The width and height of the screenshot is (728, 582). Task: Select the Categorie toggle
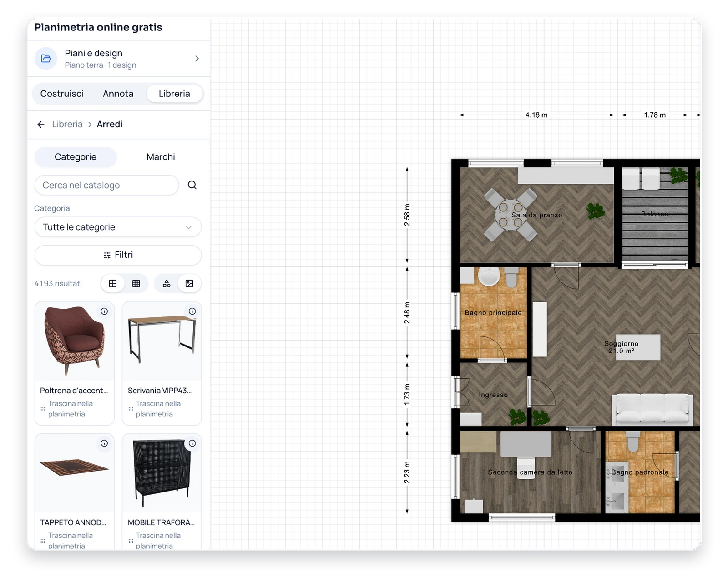point(76,157)
